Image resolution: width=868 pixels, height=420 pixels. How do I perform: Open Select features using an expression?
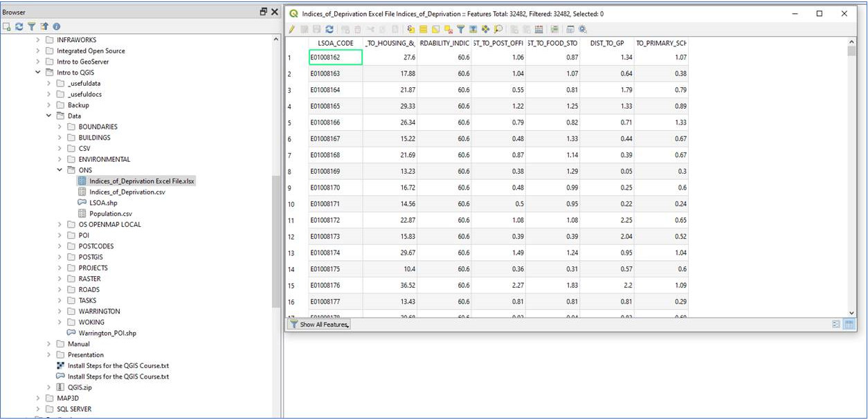(x=411, y=29)
